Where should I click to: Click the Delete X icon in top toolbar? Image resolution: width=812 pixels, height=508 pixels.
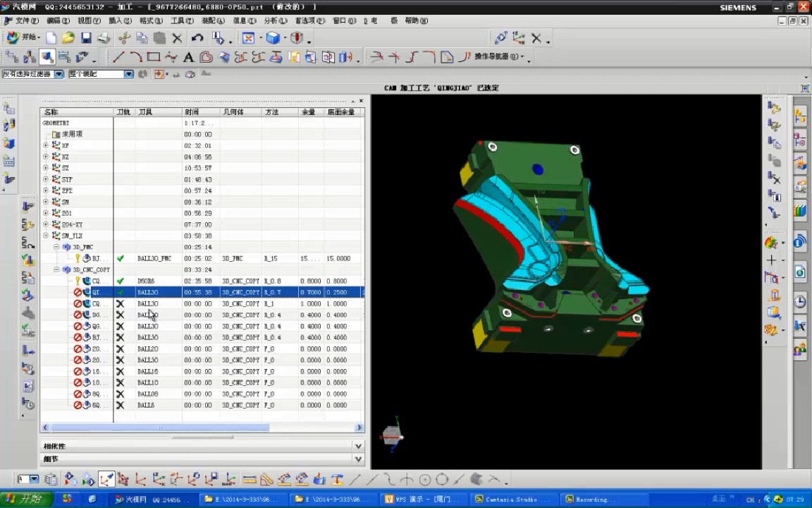coord(177,38)
